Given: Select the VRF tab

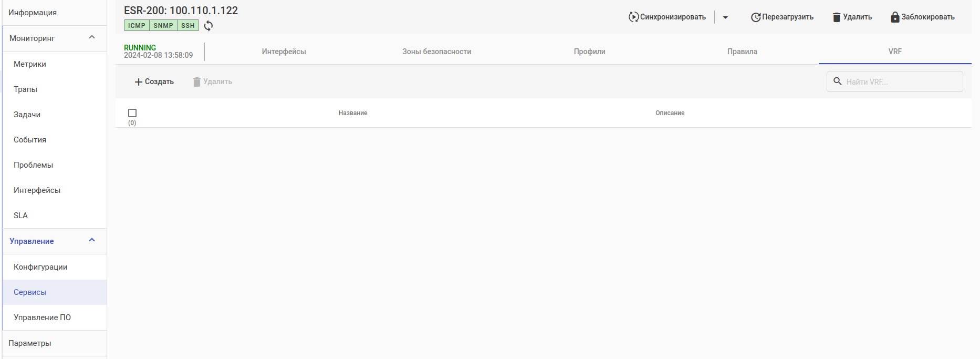Looking at the screenshot, I should pos(895,52).
